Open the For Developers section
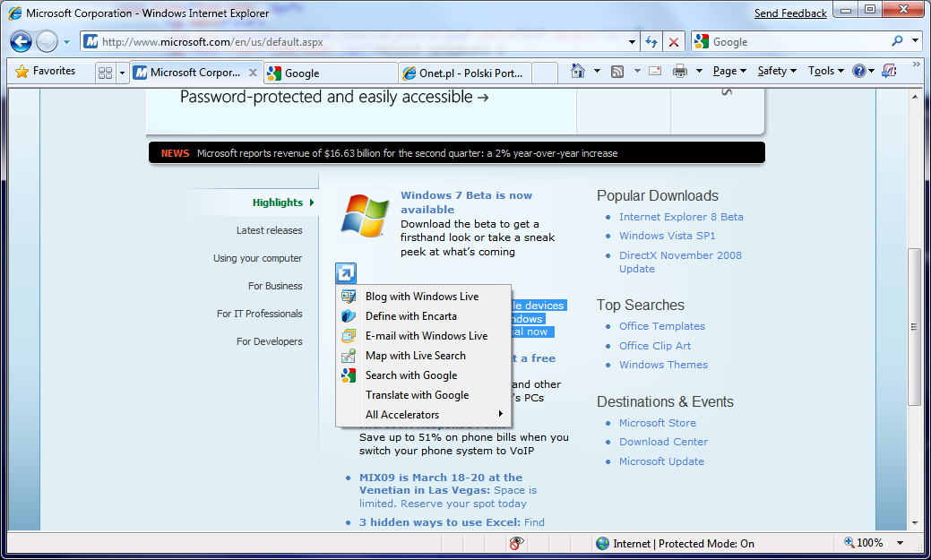Screen dimensions: 931x560 [269, 341]
